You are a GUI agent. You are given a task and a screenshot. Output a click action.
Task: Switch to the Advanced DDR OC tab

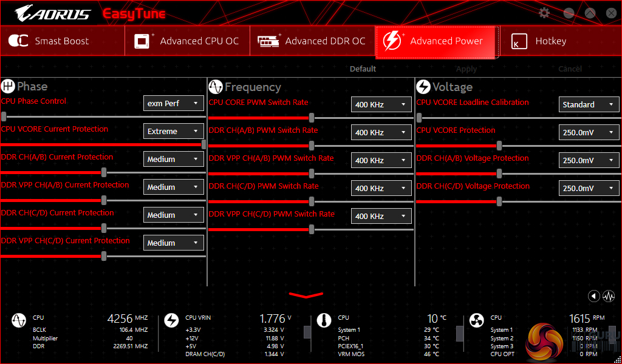coord(313,41)
